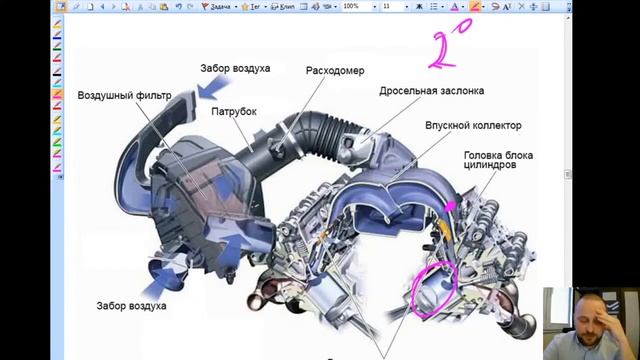Click the Тег star button

pos(251,7)
